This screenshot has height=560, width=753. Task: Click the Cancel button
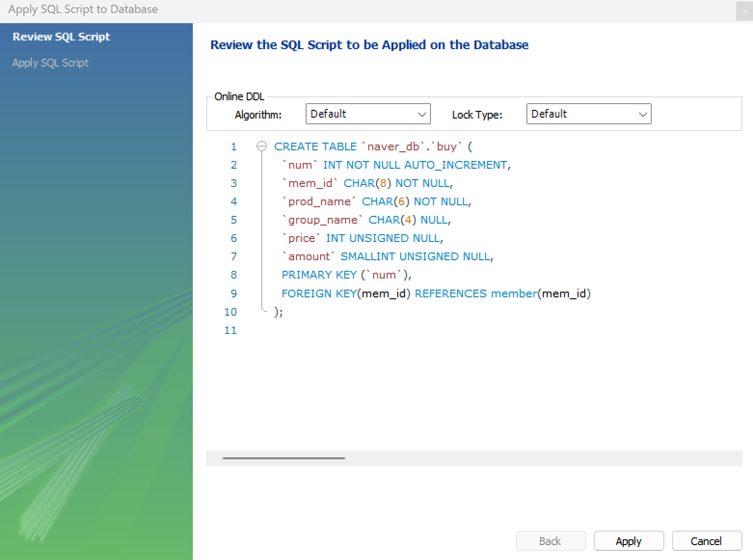pyautogui.click(x=706, y=541)
